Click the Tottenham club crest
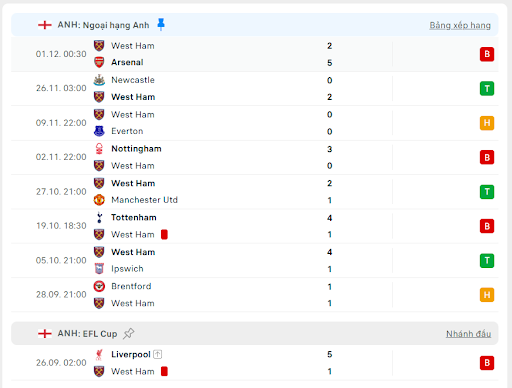The image size is (512, 388). (99, 217)
